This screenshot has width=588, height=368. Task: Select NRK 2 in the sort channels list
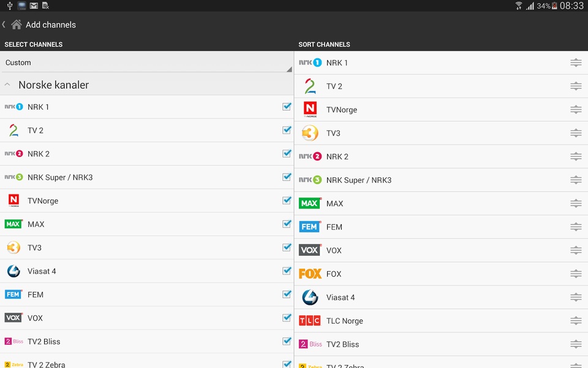pos(441,156)
